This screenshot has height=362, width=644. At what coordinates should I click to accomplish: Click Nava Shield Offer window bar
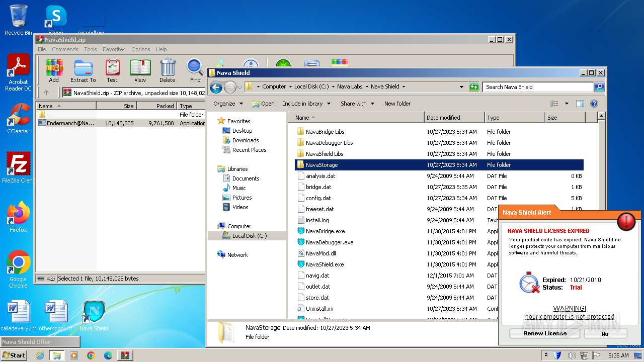point(40,342)
